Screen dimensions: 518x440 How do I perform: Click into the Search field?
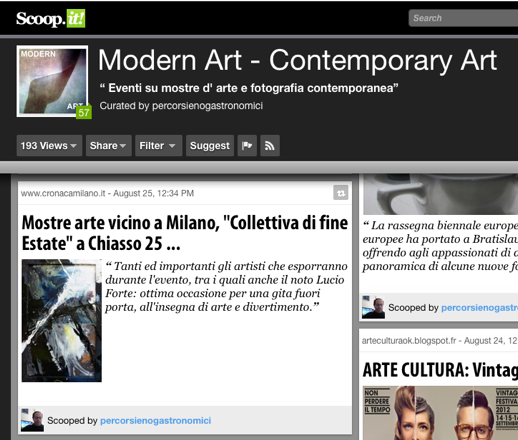pos(463,18)
